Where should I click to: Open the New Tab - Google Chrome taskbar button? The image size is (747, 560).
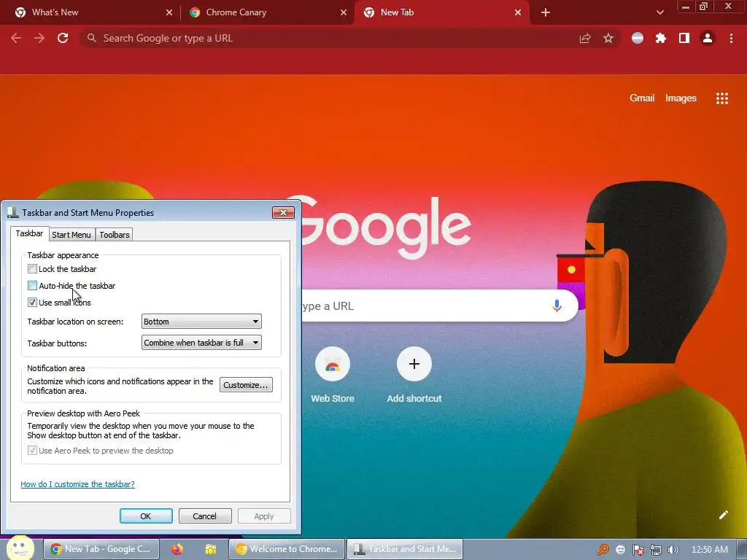tap(101, 549)
